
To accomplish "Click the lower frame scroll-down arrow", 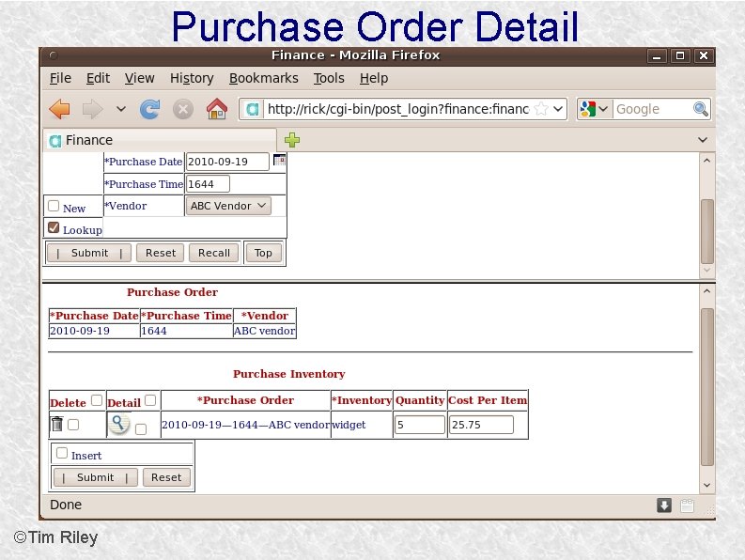I will click(x=707, y=485).
